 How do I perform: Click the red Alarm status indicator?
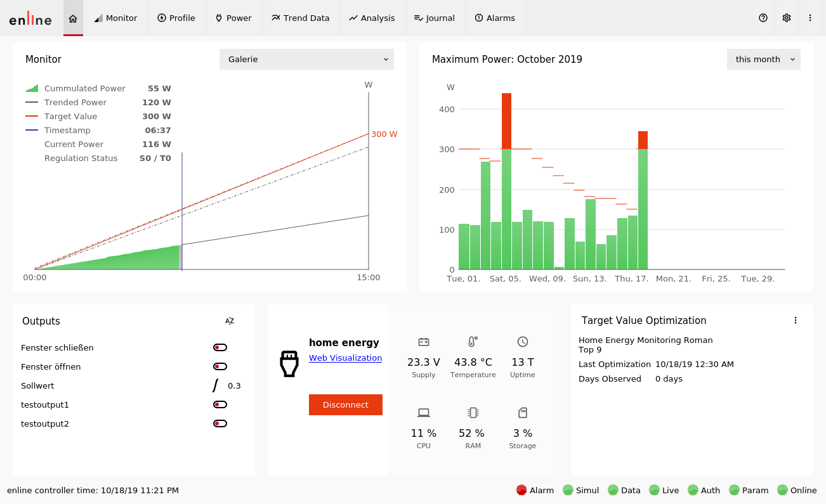pyautogui.click(x=521, y=490)
